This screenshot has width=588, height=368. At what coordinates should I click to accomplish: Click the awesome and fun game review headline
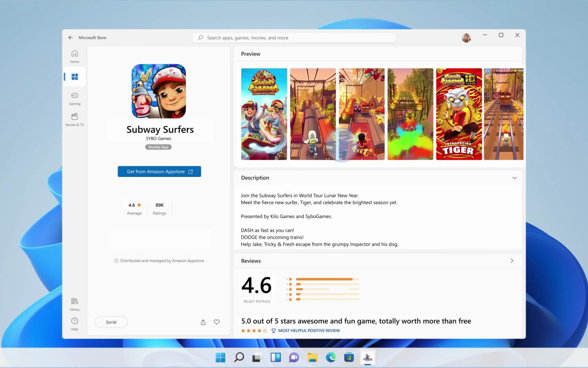[356, 321]
